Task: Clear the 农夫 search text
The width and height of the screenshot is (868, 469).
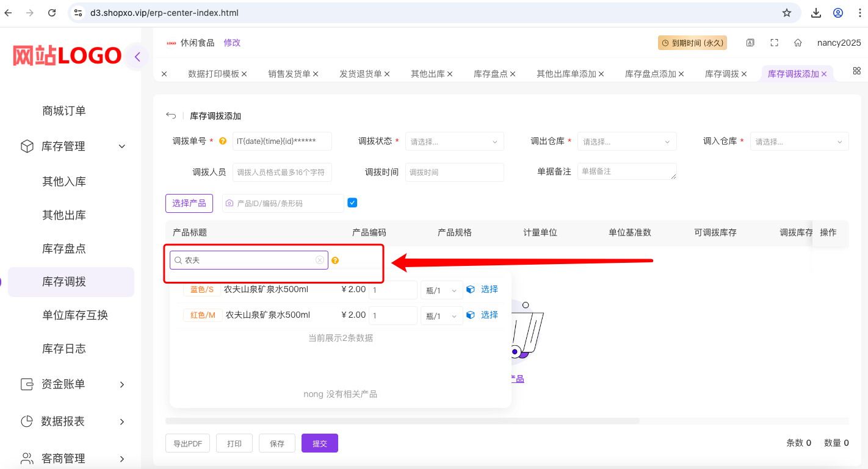Action: [x=320, y=260]
